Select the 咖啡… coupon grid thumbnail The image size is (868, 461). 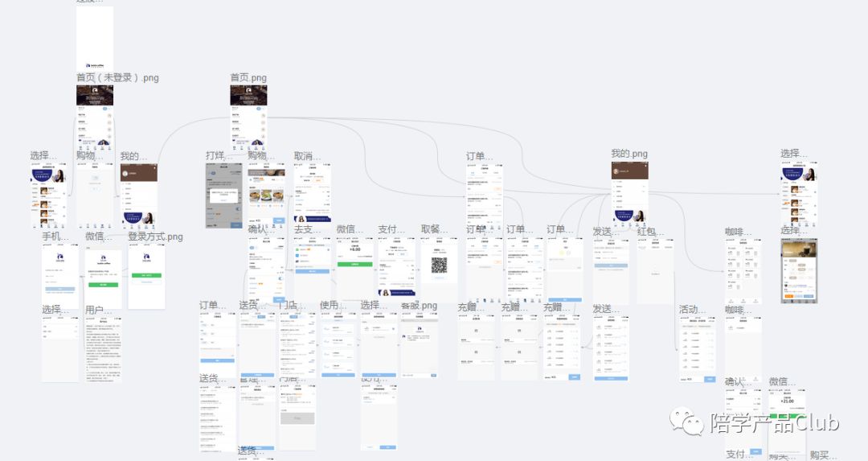click(743, 271)
